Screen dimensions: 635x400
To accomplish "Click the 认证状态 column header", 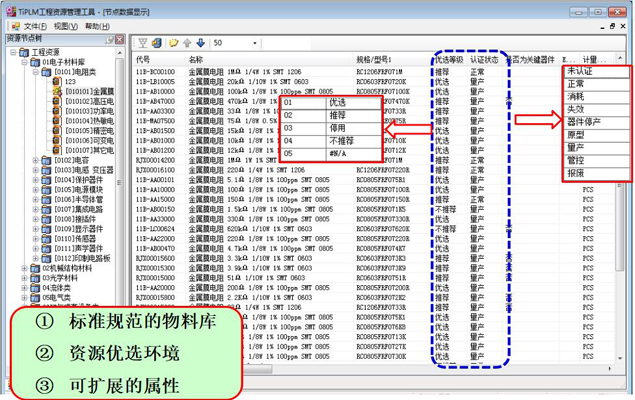I will pyautogui.click(x=485, y=60).
